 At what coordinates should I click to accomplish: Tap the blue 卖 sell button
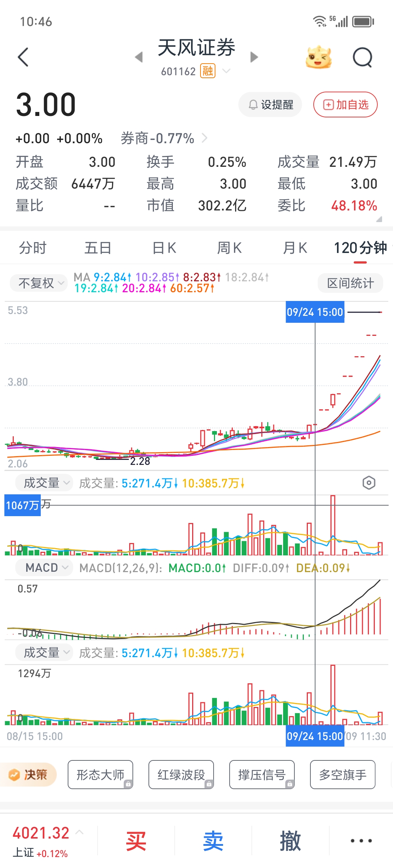pyautogui.click(x=213, y=841)
